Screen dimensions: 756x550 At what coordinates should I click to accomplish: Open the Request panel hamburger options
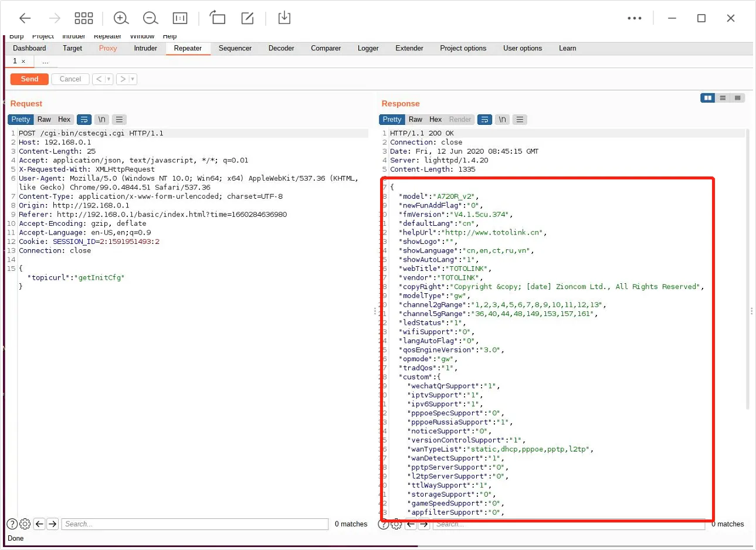pyautogui.click(x=119, y=120)
